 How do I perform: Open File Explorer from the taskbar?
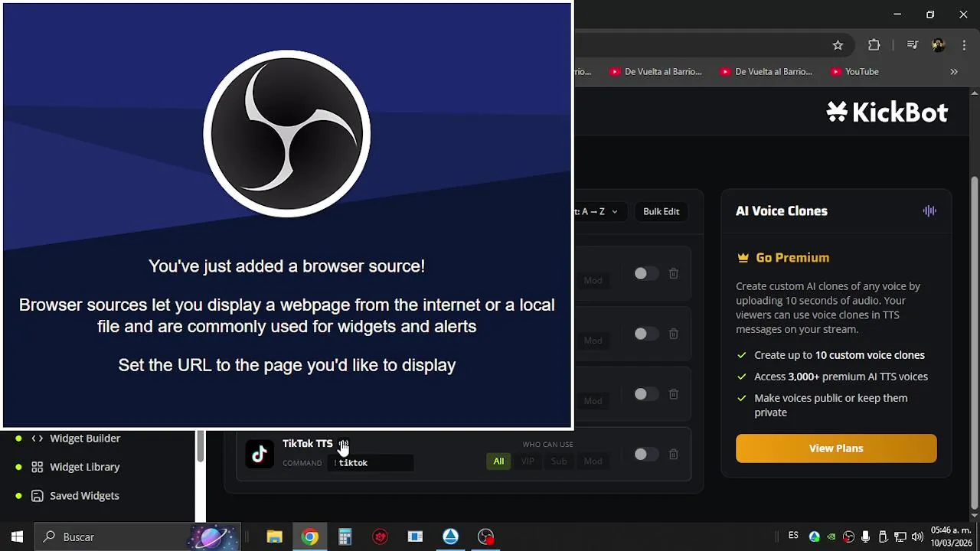tap(274, 536)
